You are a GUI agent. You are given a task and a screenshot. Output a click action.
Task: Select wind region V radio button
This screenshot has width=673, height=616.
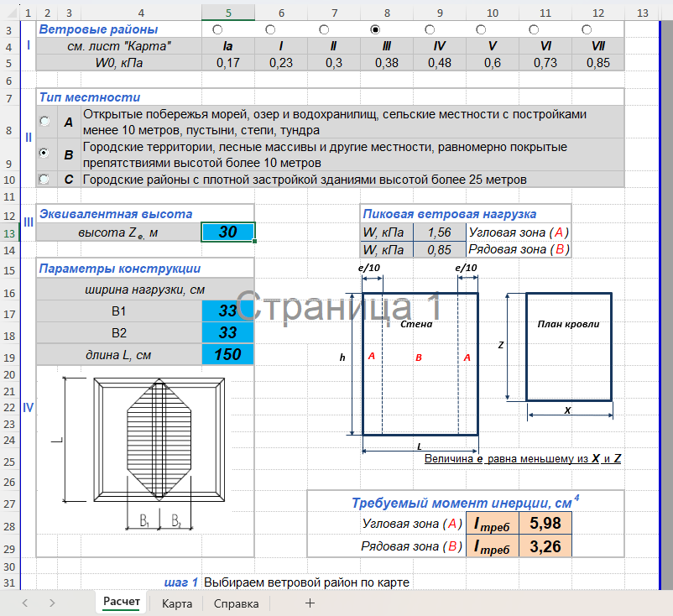click(x=481, y=29)
